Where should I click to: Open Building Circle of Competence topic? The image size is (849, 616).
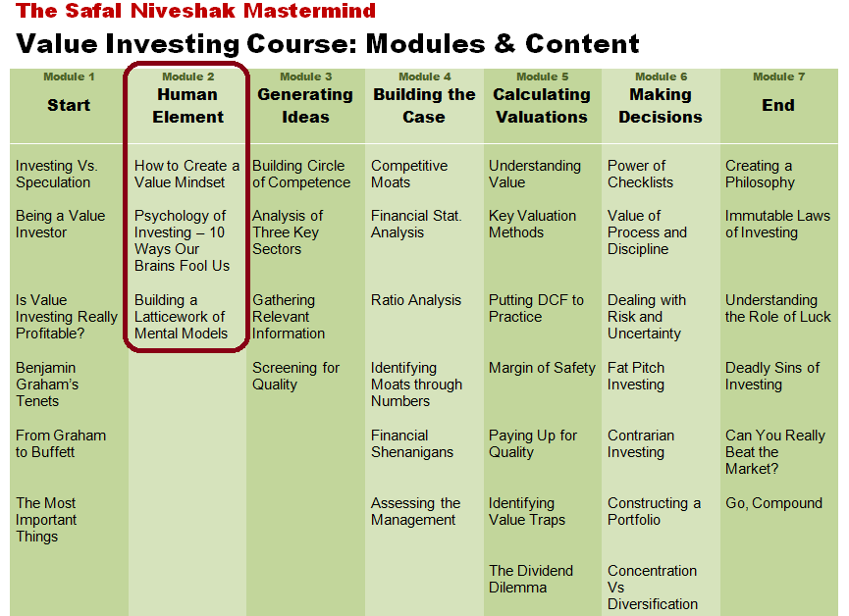[x=301, y=174]
